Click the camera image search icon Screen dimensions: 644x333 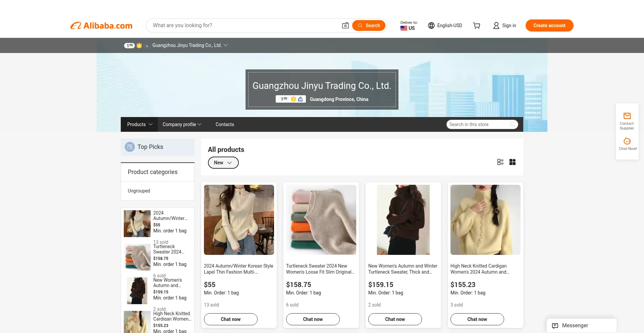[345, 25]
